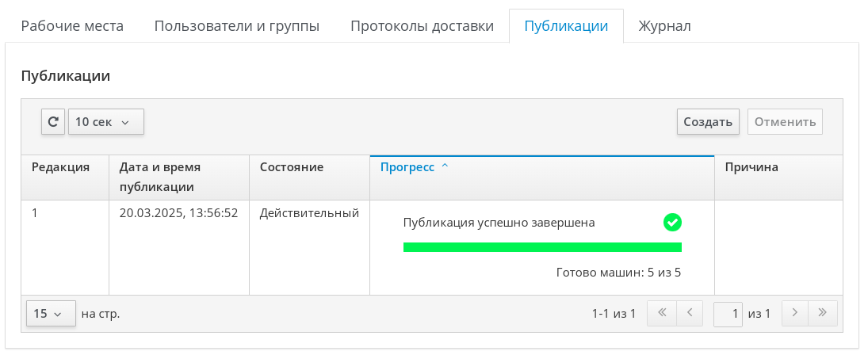Screen dimensions: 868x355
Task: Click the Отменить button
Action: click(x=785, y=122)
